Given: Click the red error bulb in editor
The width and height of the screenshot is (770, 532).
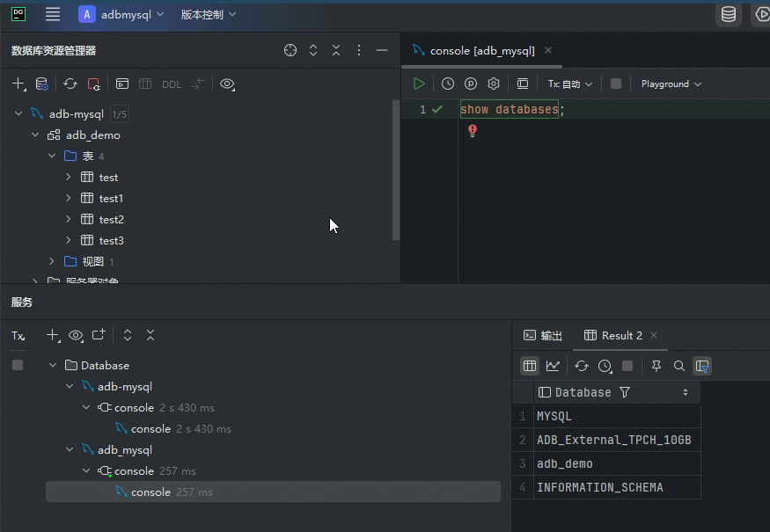Looking at the screenshot, I should (x=473, y=130).
